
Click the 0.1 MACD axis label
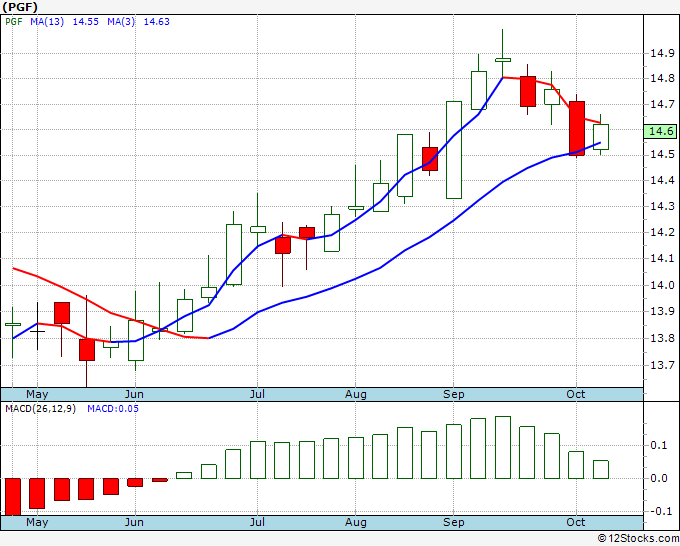coord(658,445)
